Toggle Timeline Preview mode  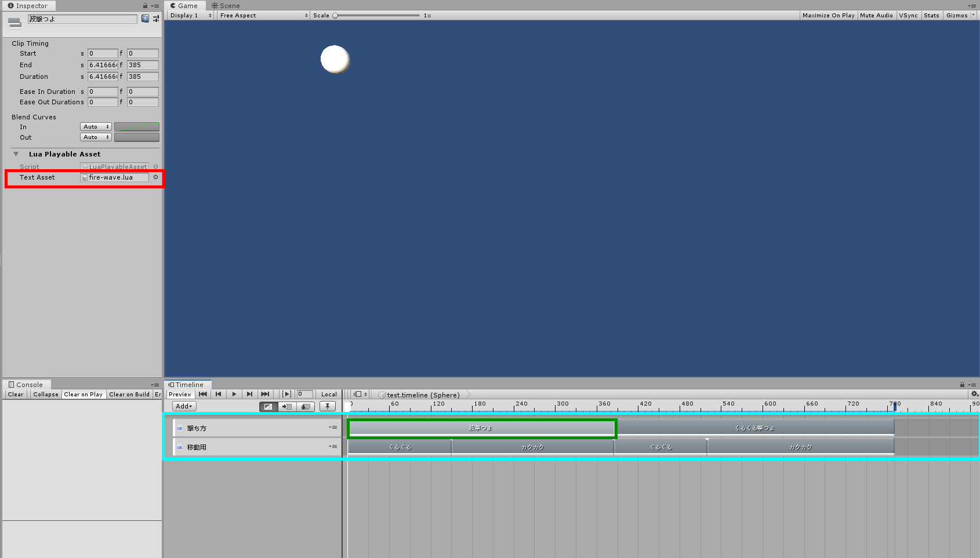tap(180, 394)
